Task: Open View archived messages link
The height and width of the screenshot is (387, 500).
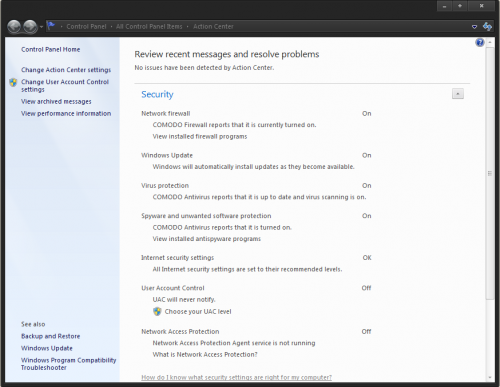Action: point(56,101)
